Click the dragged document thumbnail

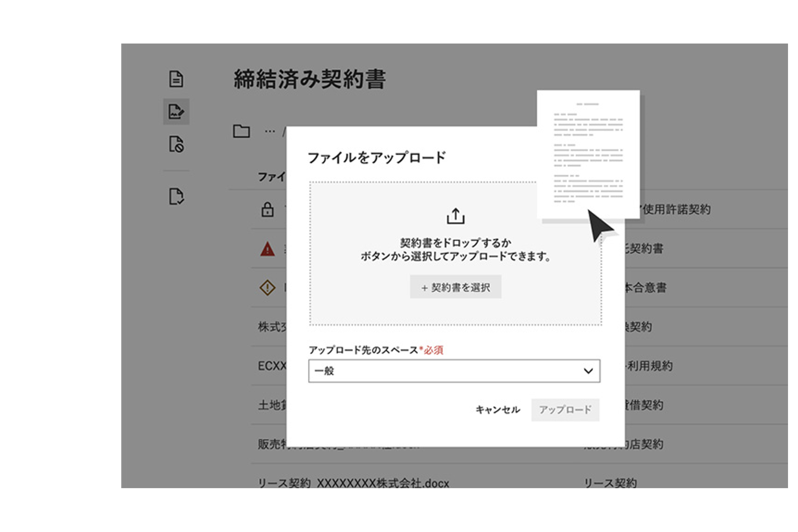(588, 154)
